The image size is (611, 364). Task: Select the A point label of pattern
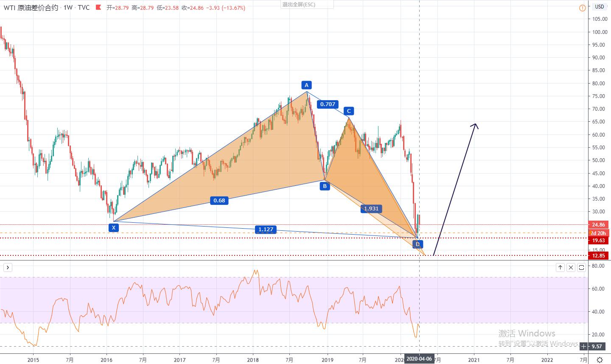306,84
